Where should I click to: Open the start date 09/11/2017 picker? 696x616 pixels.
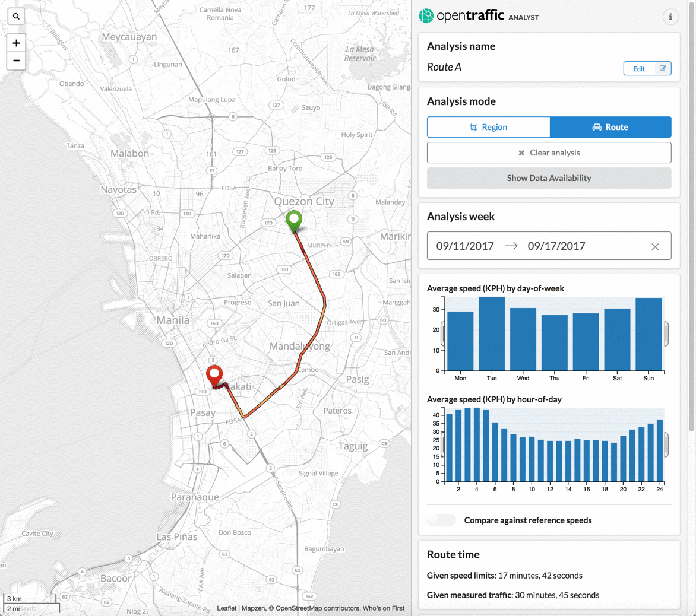(x=465, y=246)
